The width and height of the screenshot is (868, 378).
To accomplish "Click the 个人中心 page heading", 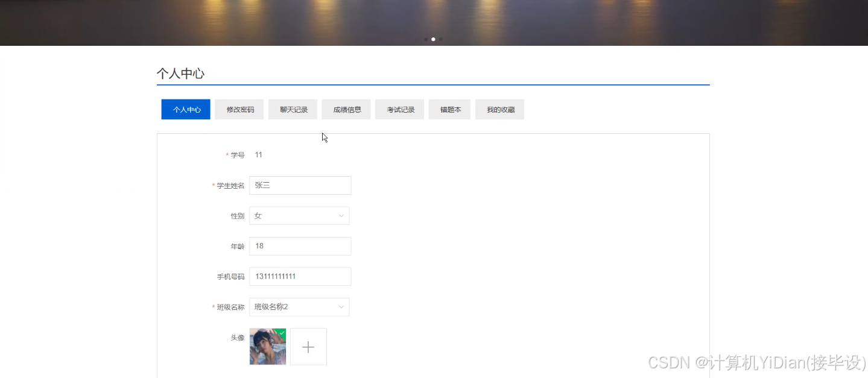I will point(180,74).
